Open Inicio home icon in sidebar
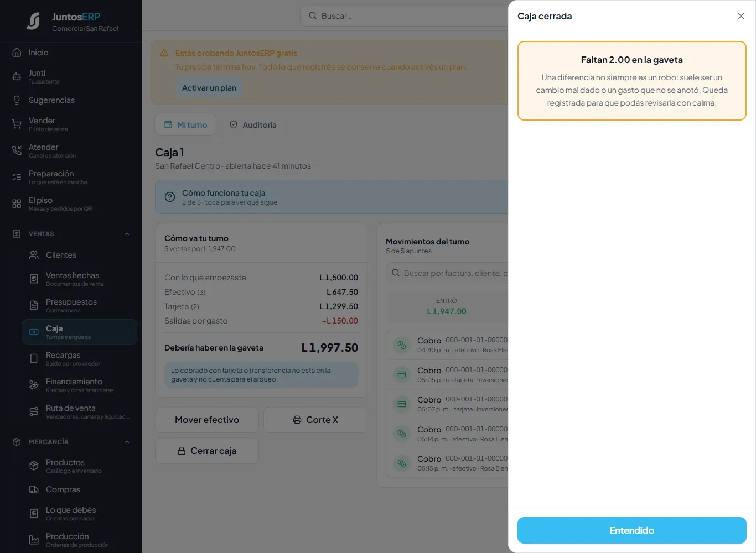The width and height of the screenshot is (756, 553). pyautogui.click(x=17, y=53)
